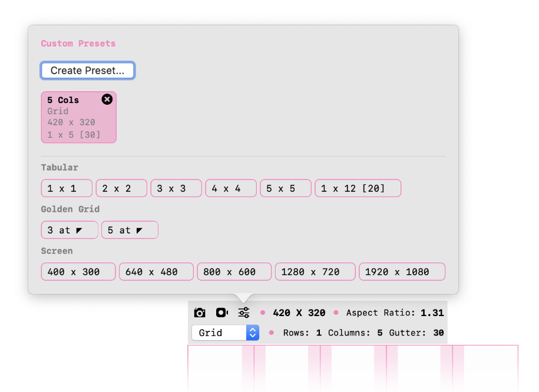This screenshot has height=392, width=539.
Task: Click the Rows value 1
Action: pyautogui.click(x=319, y=333)
